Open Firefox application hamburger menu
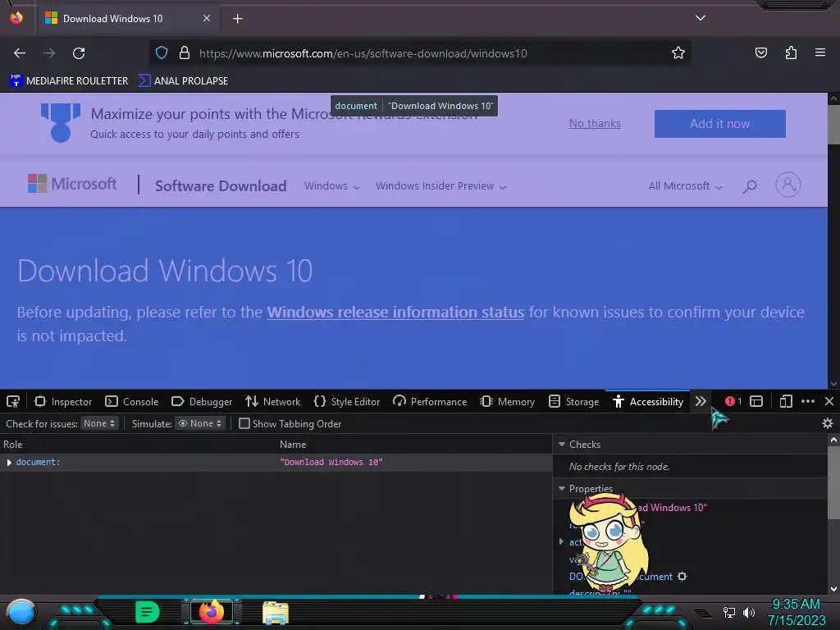This screenshot has width=840, height=630. [x=820, y=52]
